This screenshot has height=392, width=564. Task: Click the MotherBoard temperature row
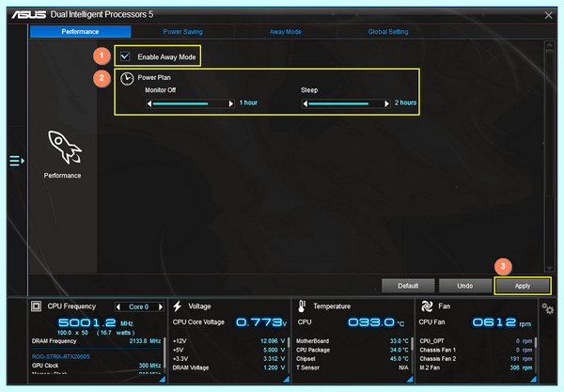click(352, 341)
